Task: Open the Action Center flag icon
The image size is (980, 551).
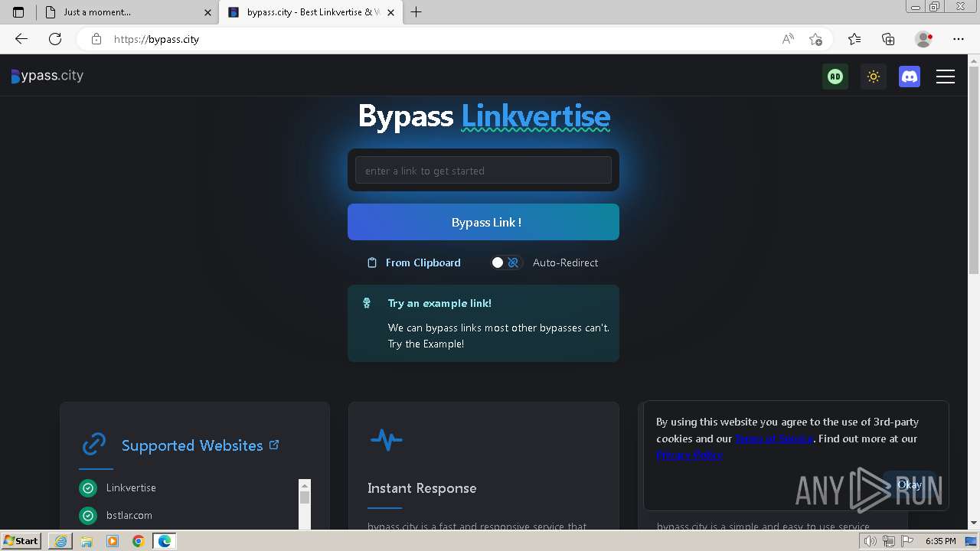Action: [906, 541]
